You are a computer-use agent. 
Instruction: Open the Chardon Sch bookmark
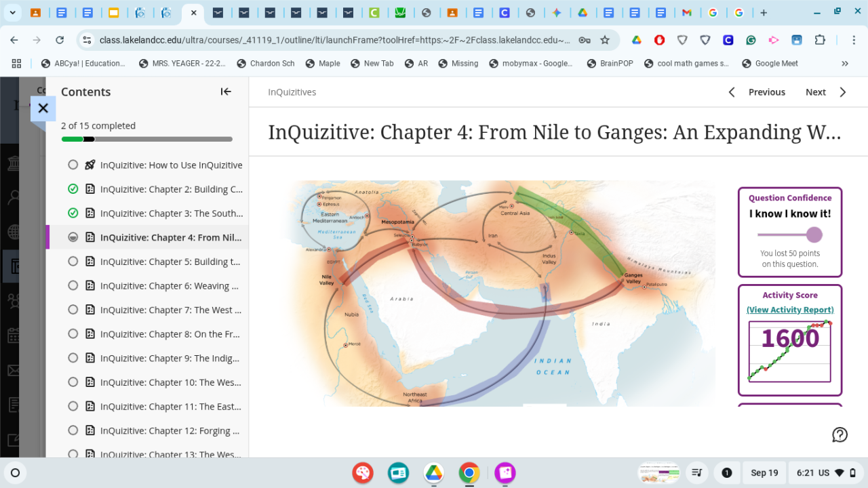(265, 63)
